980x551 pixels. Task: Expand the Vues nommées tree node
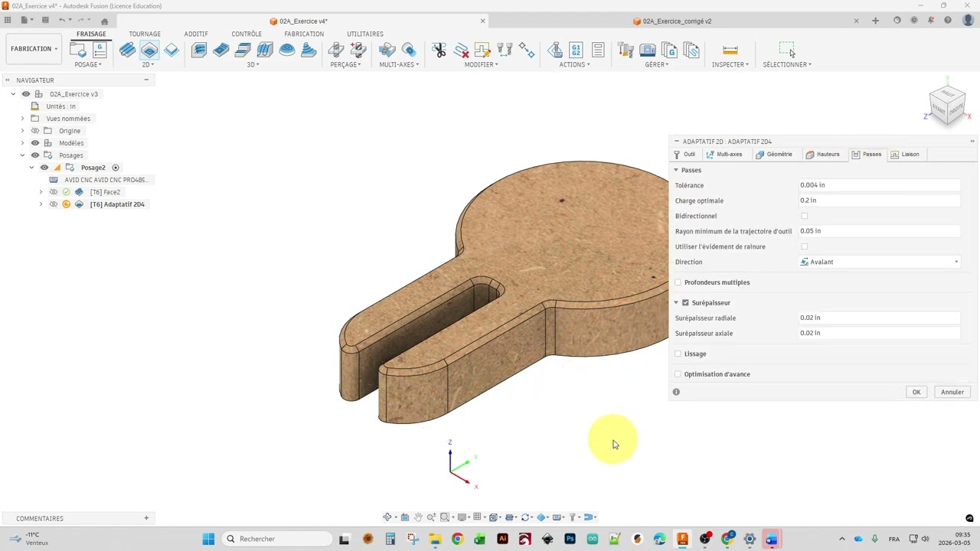(22, 119)
